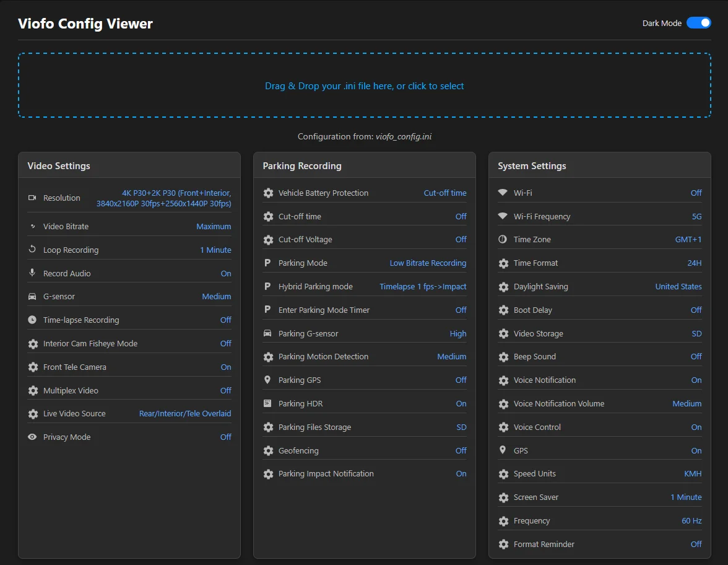Click the Screen Saver value 1 Minute
728x565 pixels.
click(x=686, y=497)
